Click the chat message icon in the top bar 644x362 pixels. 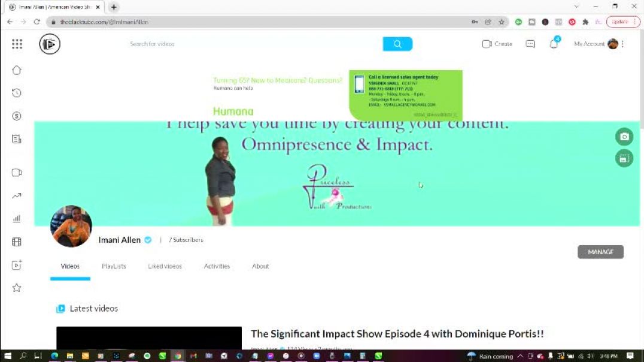point(530,44)
